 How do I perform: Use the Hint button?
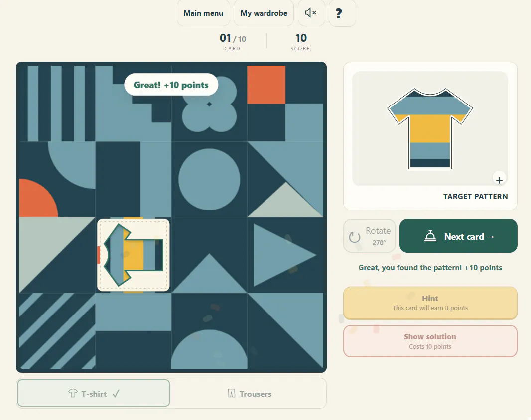click(x=430, y=303)
